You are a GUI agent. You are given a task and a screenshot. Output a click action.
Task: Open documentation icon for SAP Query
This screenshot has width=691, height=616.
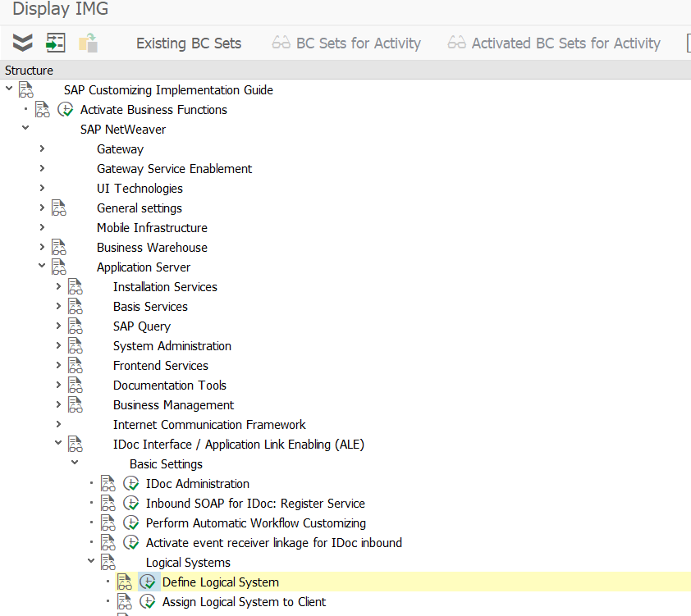pyautogui.click(x=75, y=326)
